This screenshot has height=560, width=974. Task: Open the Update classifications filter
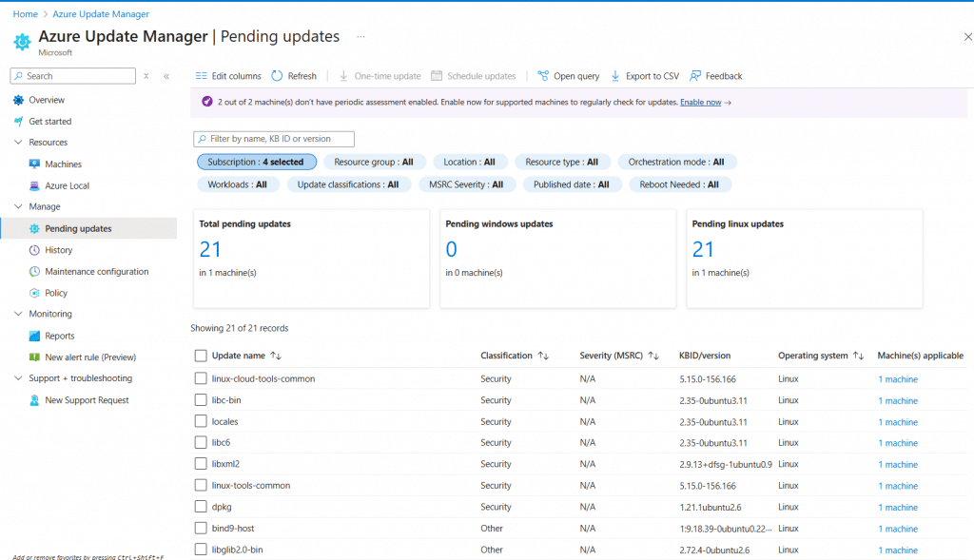click(348, 184)
